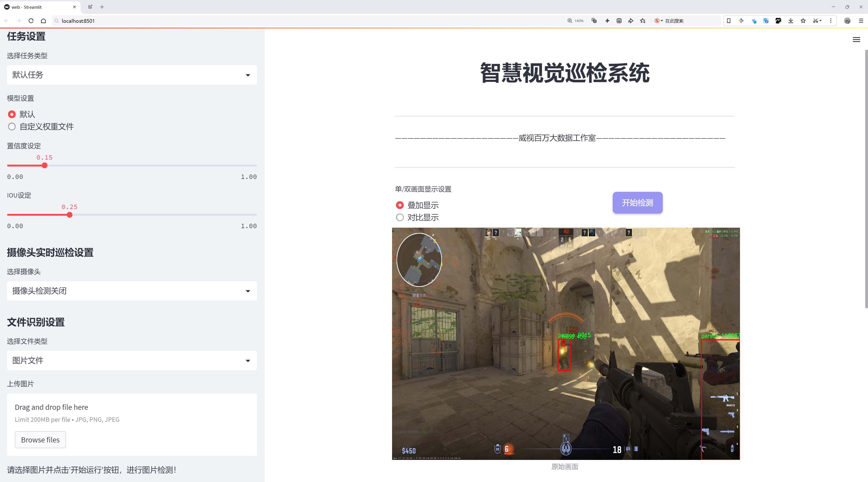Image resolution: width=868 pixels, height=482 pixels.
Task: Select 叠加显示 overlay display radio
Action: [x=400, y=205]
